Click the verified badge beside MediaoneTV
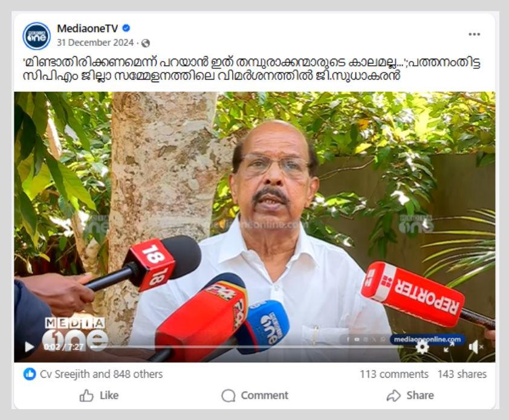 pyautogui.click(x=126, y=28)
